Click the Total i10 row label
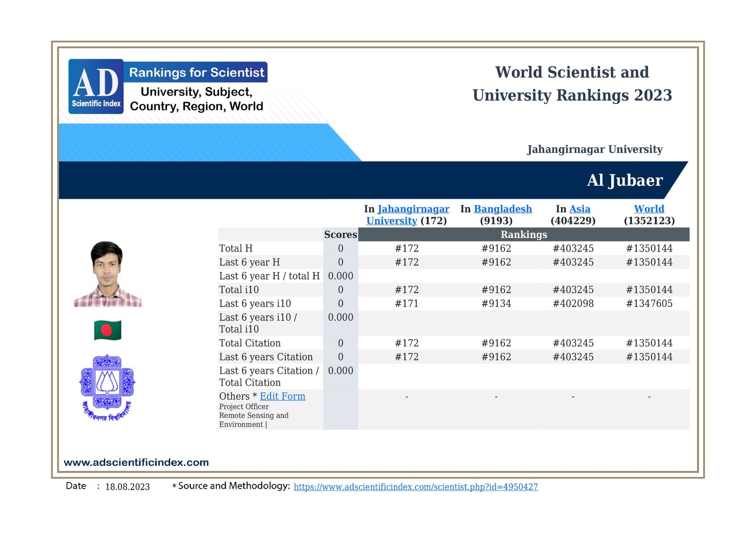Screen dimensions: 756x534 (239, 290)
